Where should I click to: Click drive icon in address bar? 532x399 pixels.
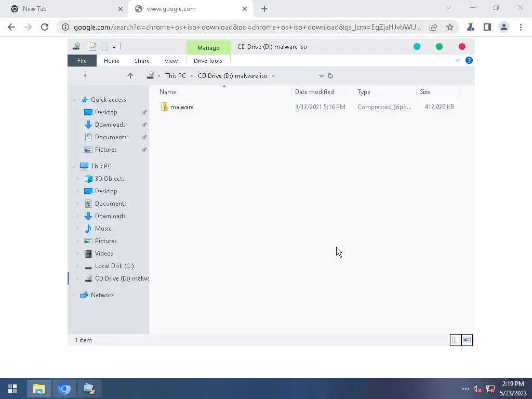coord(150,75)
